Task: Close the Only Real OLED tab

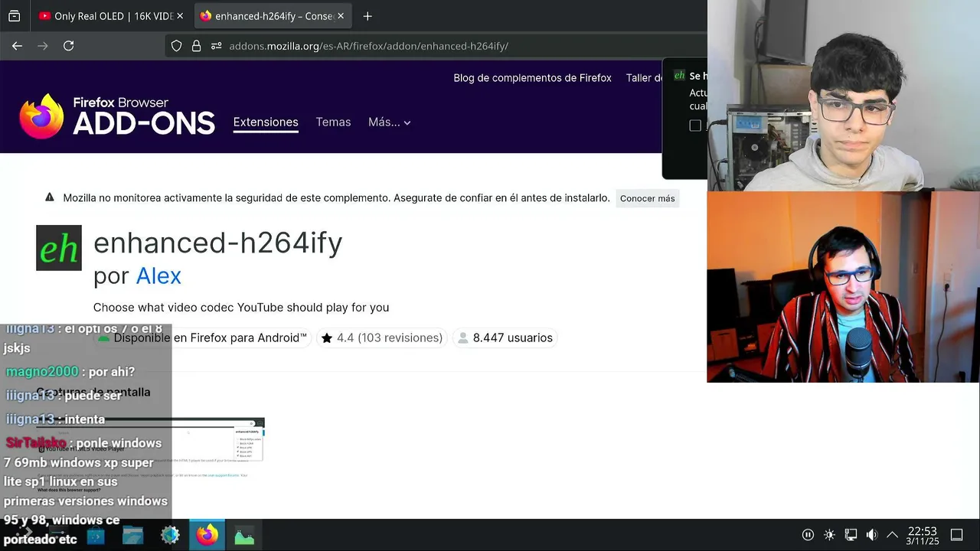Action: coord(180,16)
